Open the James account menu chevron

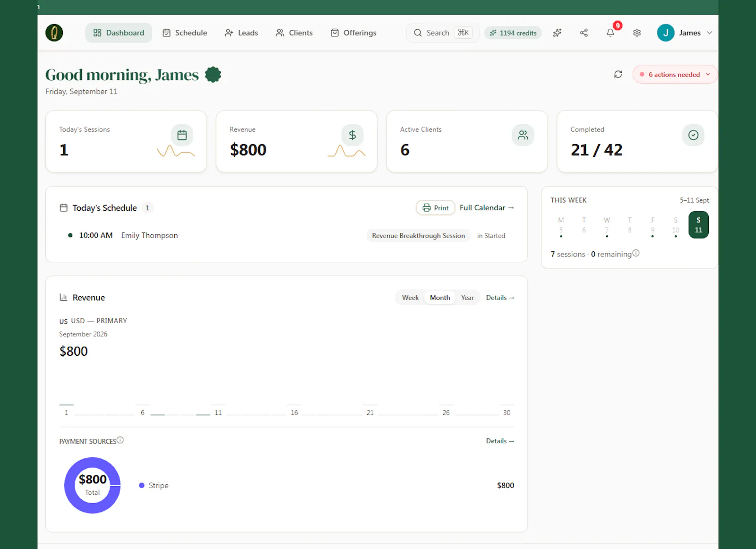(x=709, y=33)
